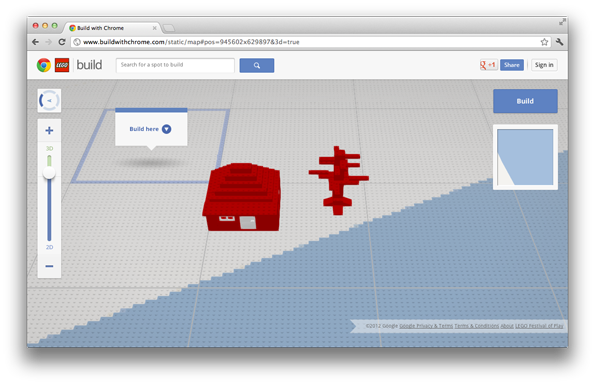Zoom in with plus icon

[49, 130]
